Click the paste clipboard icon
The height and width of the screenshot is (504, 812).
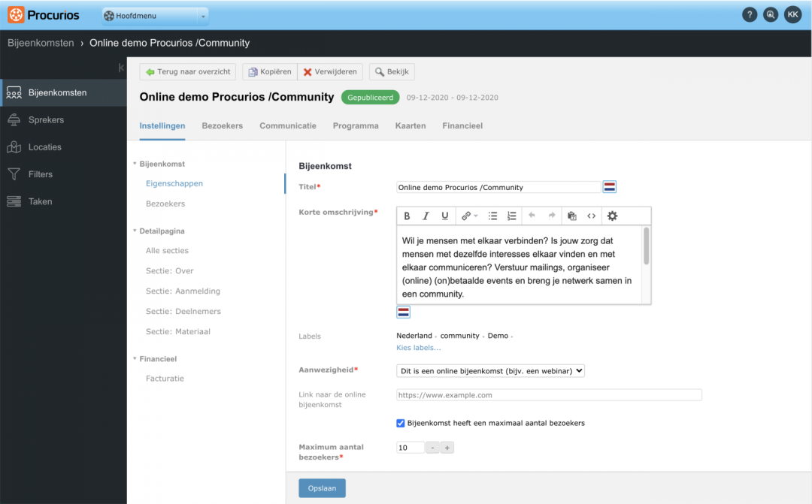coord(571,216)
